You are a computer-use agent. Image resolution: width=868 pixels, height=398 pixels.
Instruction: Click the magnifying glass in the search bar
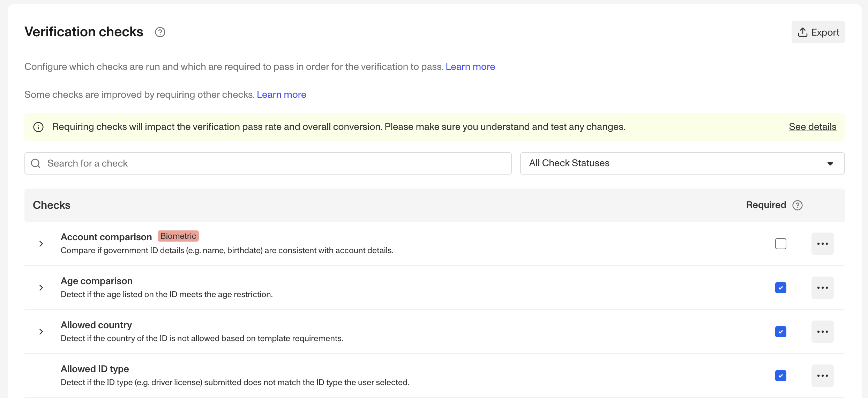(x=36, y=163)
